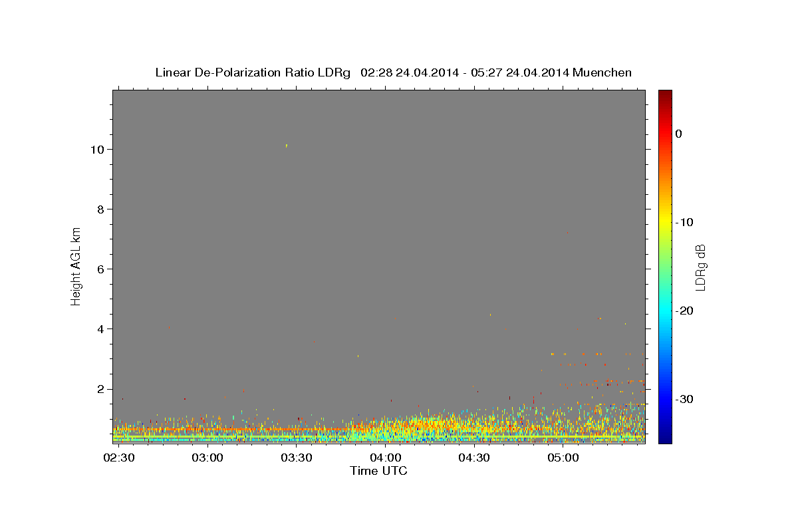Click the 'LDRg dB' colorbar label
Screen dimensions: 798x532
click(700, 267)
